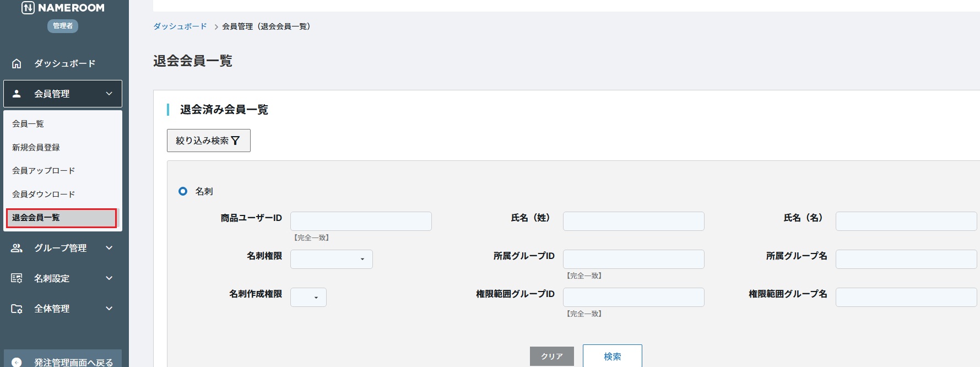Click the dashboard home icon

[17, 63]
